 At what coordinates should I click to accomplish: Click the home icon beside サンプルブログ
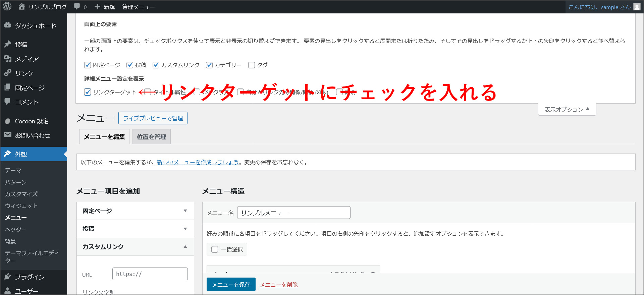point(22,6)
